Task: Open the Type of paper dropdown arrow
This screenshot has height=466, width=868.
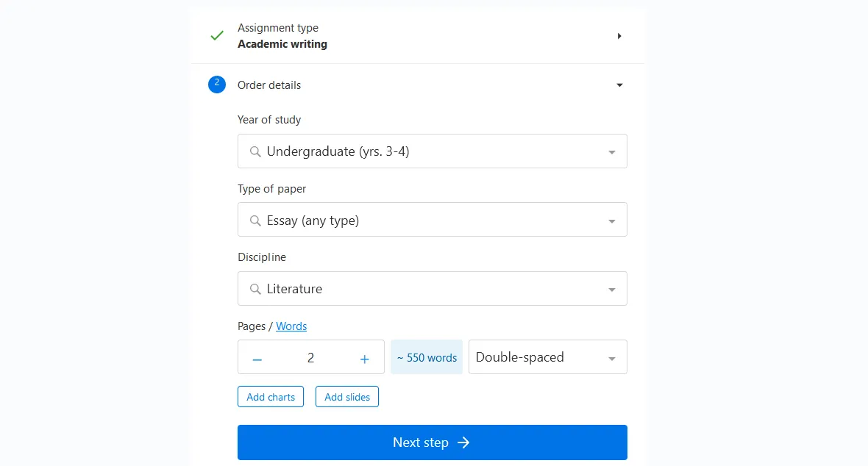Action: (612, 221)
